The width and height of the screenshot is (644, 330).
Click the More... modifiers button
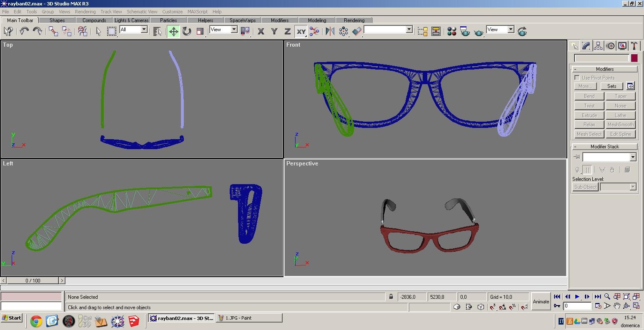(585, 86)
